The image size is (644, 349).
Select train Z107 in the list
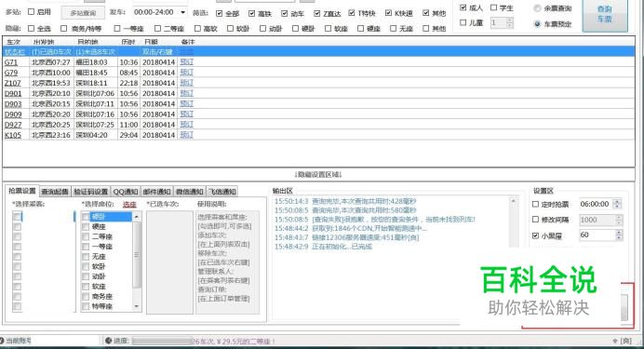tap(13, 83)
